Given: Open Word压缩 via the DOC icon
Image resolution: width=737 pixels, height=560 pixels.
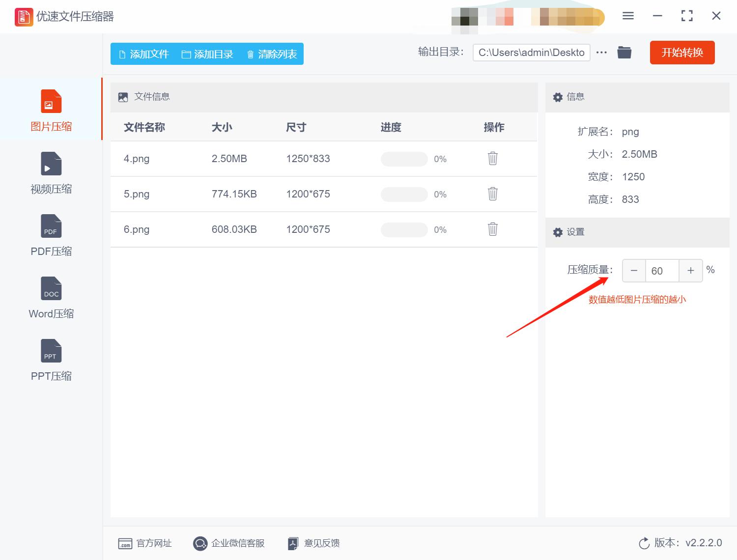Looking at the screenshot, I should (50, 288).
